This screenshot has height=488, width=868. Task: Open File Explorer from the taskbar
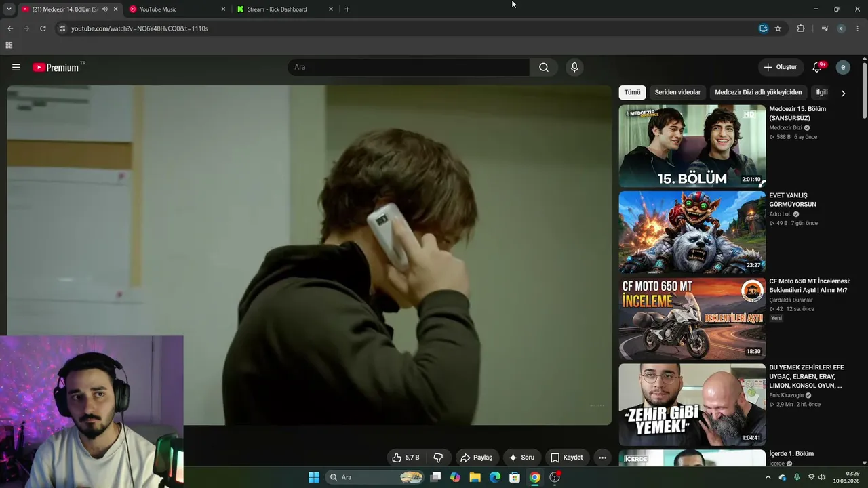coord(475,477)
